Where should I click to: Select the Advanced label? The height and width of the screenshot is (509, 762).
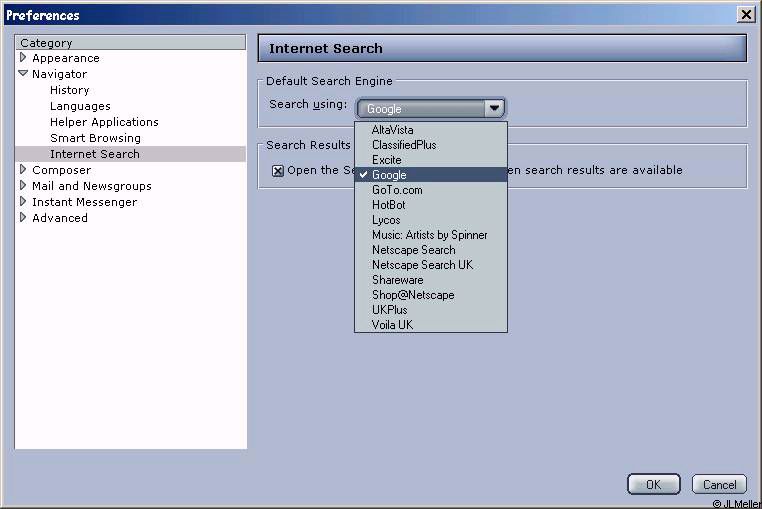pos(60,218)
